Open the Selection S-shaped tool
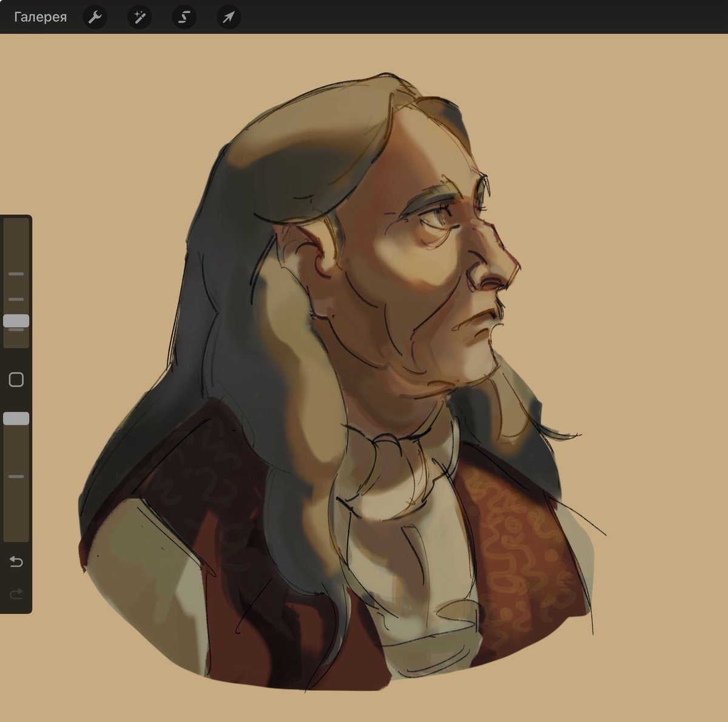The width and height of the screenshot is (728, 722). pos(184,17)
